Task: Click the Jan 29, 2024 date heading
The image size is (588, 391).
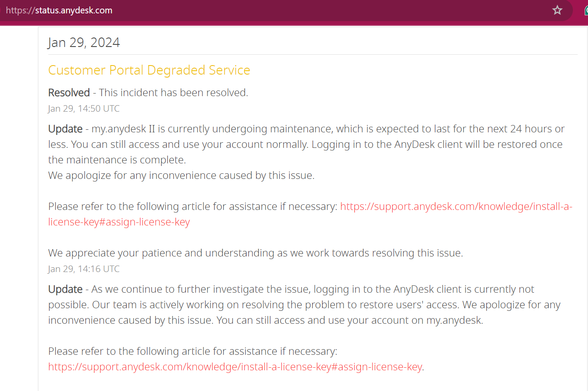Action: coord(84,42)
